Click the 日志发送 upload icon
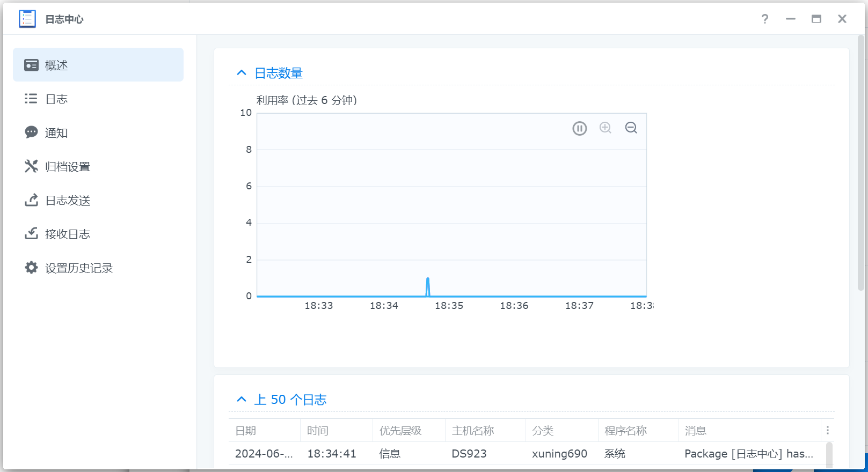This screenshot has width=868, height=472. tap(31, 200)
